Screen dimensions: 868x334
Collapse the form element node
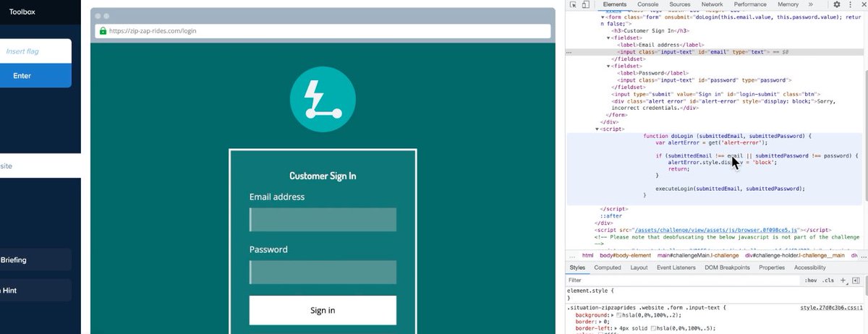click(x=603, y=17)
